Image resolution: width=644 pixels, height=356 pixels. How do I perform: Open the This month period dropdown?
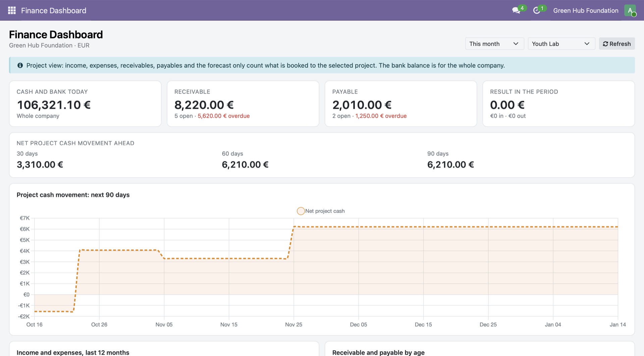(x=494, y=44)
